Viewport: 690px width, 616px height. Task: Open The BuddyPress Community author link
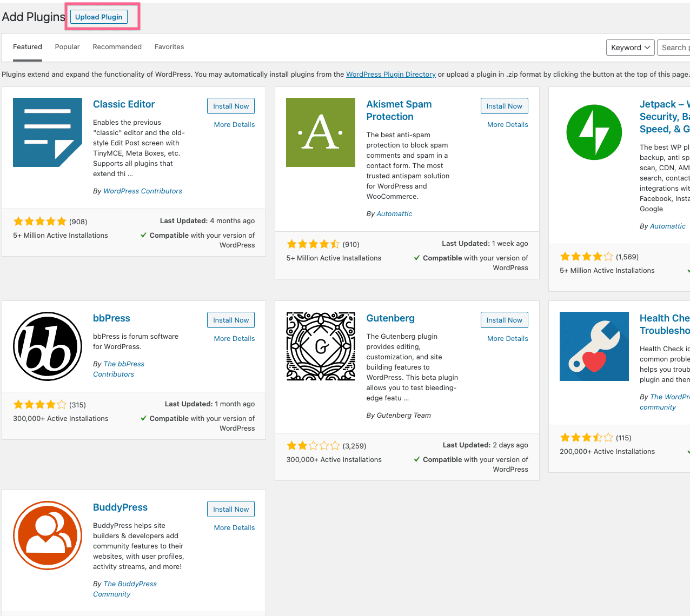point(125,589)
